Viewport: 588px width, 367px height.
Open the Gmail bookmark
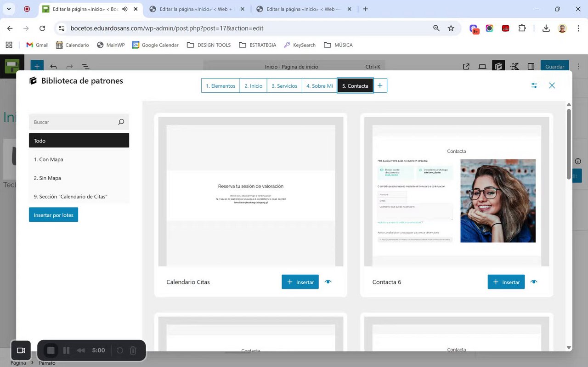click(37, 45)
